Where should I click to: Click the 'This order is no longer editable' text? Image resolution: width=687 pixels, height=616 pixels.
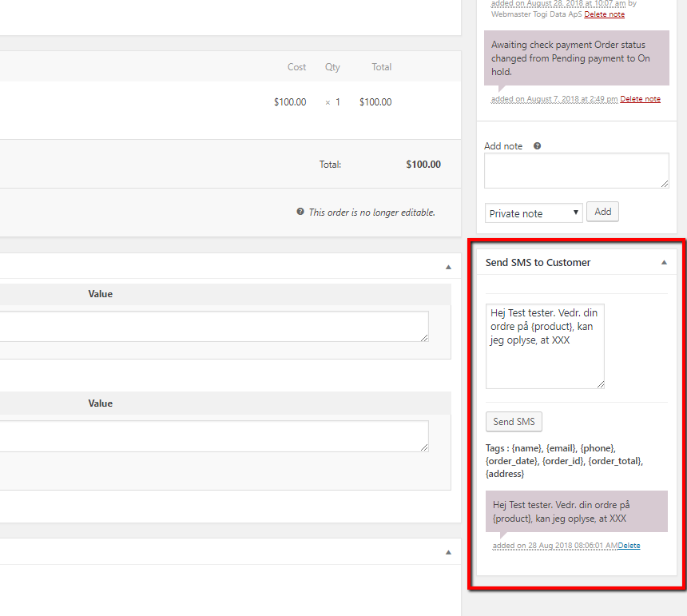click(372, 213)
